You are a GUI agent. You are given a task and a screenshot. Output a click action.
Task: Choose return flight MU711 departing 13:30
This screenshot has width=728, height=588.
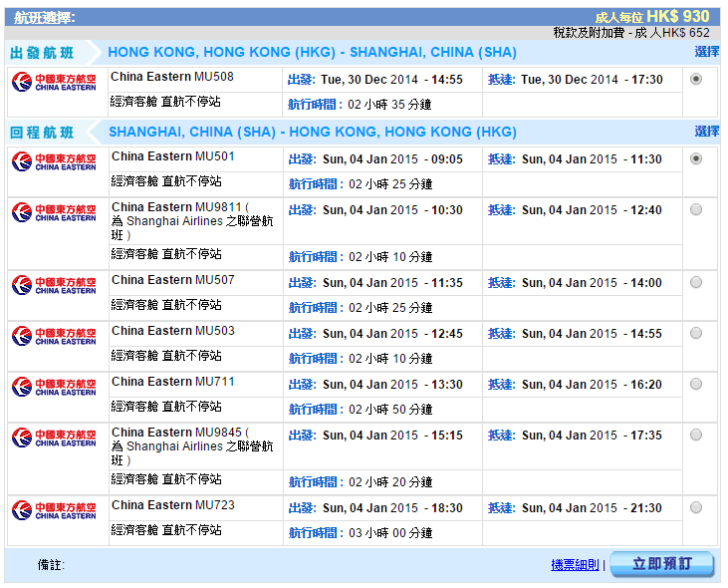pyautogui.click(x=695, y=384)
